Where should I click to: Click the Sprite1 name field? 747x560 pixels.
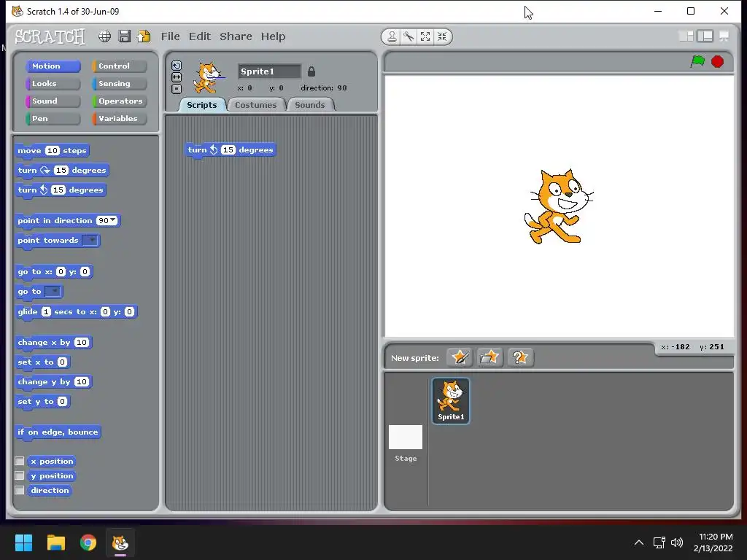point(269,71)
